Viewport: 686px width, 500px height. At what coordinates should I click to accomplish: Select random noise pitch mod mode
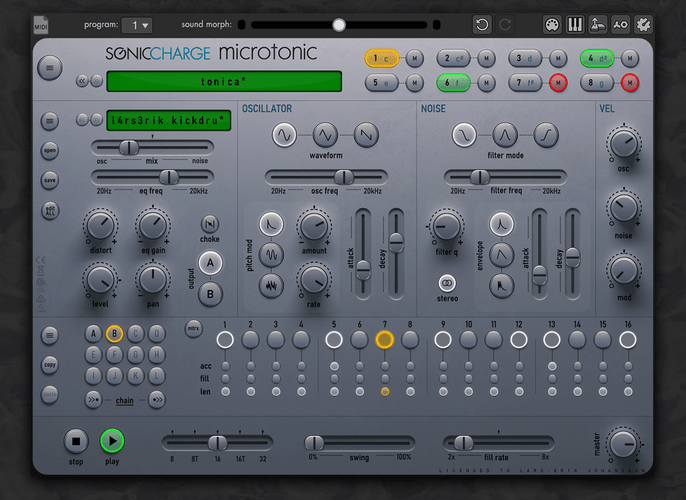(271, 286)
